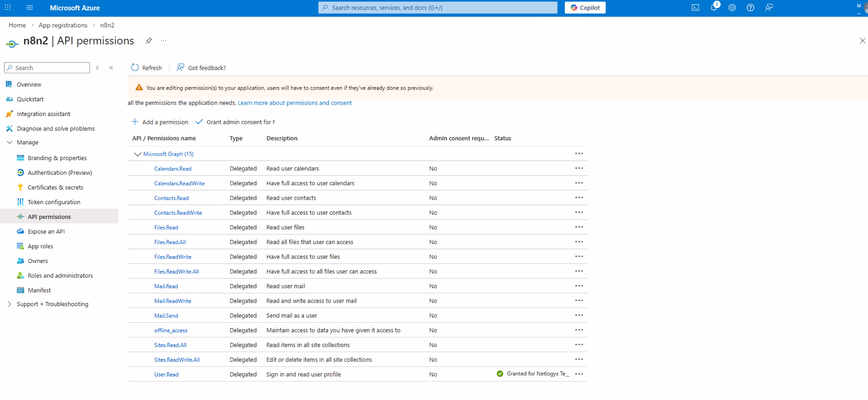The image size is (868, 400).
Task: Pin the API permissions blade to dashboard
Action: pos(148,41)
